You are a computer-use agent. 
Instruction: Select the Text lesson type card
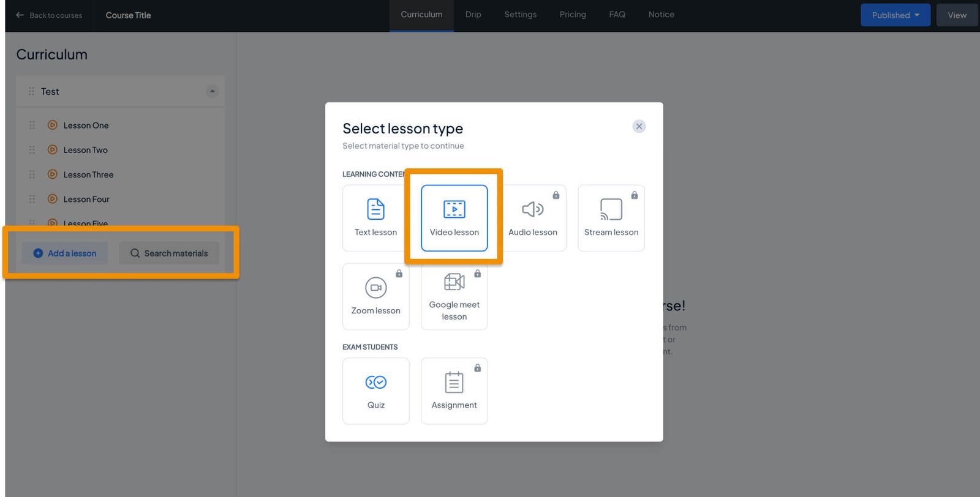(x=375, y=218)
